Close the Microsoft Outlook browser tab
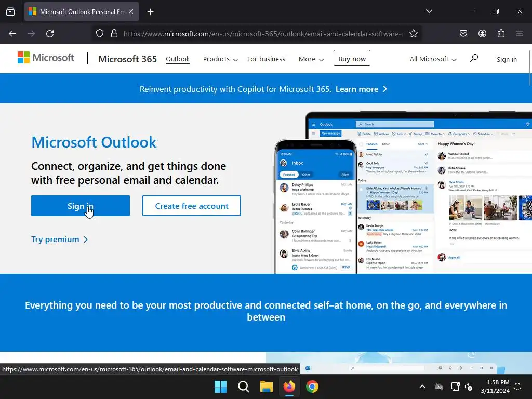 click(x=131, y=11)
